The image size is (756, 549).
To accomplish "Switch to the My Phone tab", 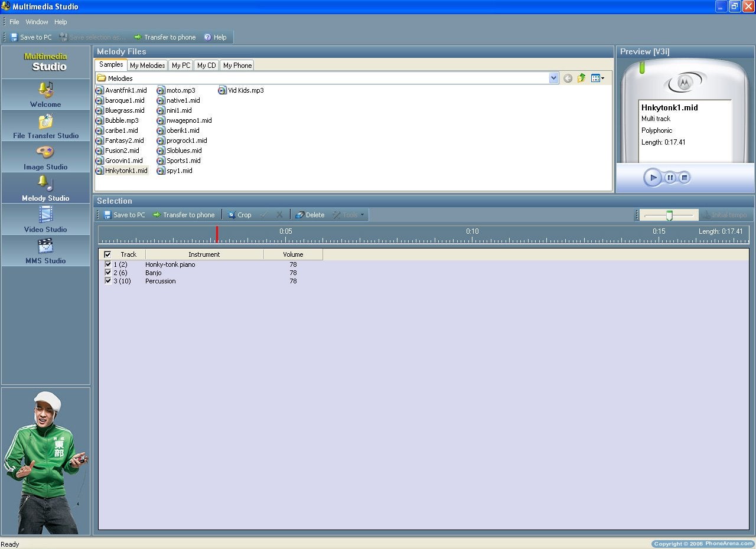I will tap(237, 66).
